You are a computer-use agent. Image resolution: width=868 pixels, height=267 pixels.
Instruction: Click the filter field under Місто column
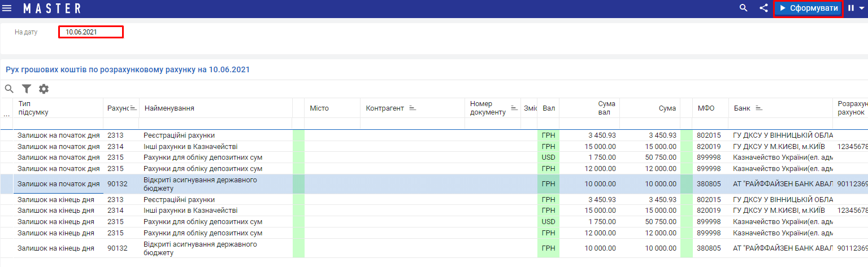click(332, 123)
